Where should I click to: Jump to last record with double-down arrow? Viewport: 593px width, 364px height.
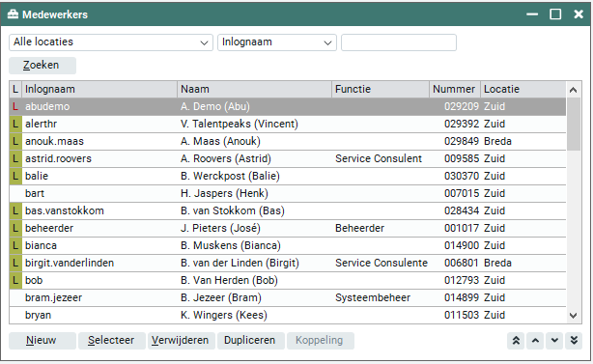click(574, 341)
